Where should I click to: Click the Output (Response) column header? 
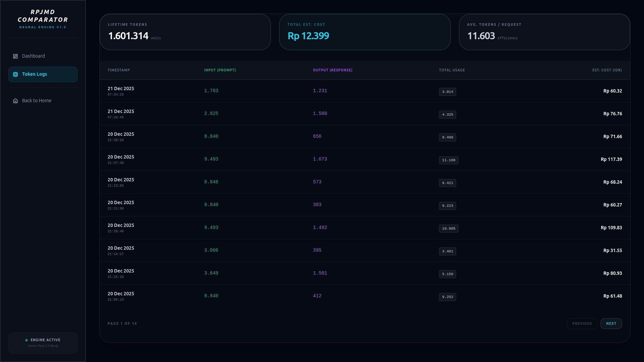tap(332, 70)
